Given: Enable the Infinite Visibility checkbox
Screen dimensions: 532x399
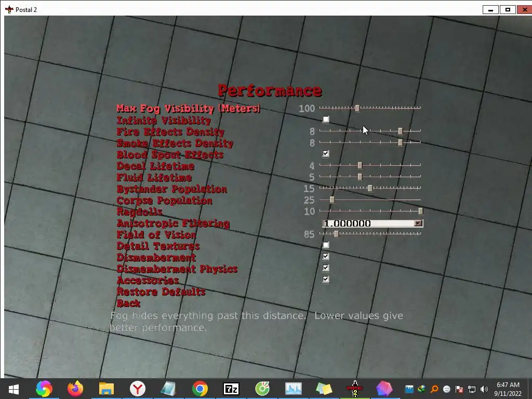Looking at the screenshot, I should coord(326,119).
